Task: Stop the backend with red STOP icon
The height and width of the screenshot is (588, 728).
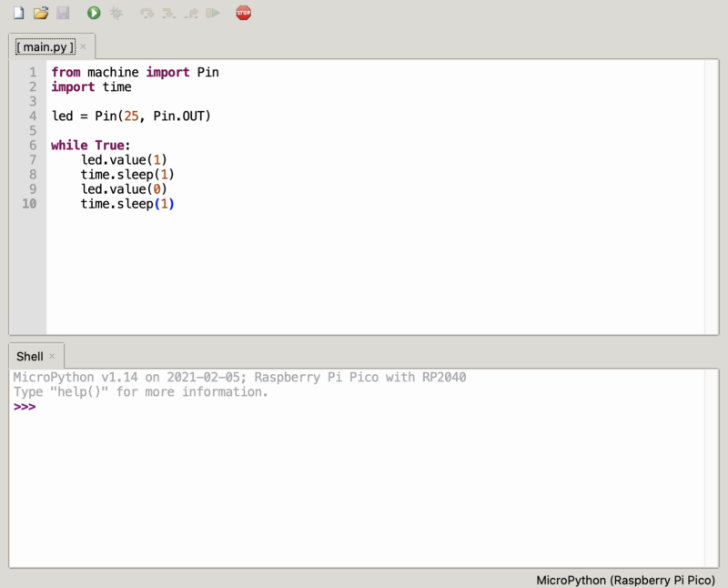Action: pos(243,13)
